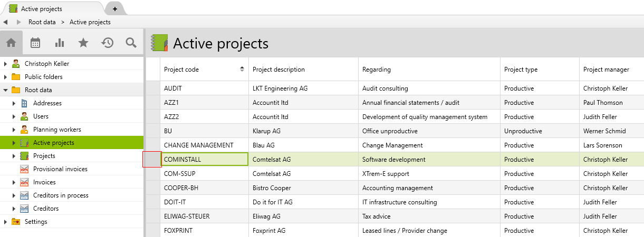Open a new tab with plus button
644x237 pixels.
point(115,9)
